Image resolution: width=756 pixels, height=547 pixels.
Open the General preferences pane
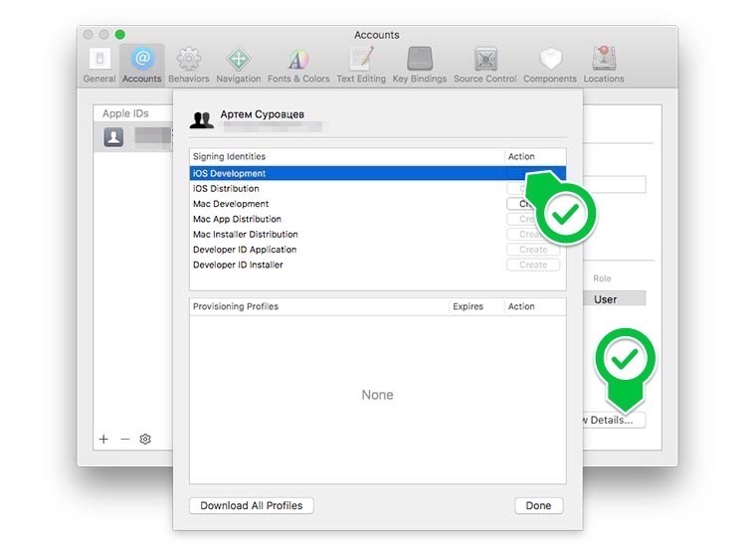[99, 66]
